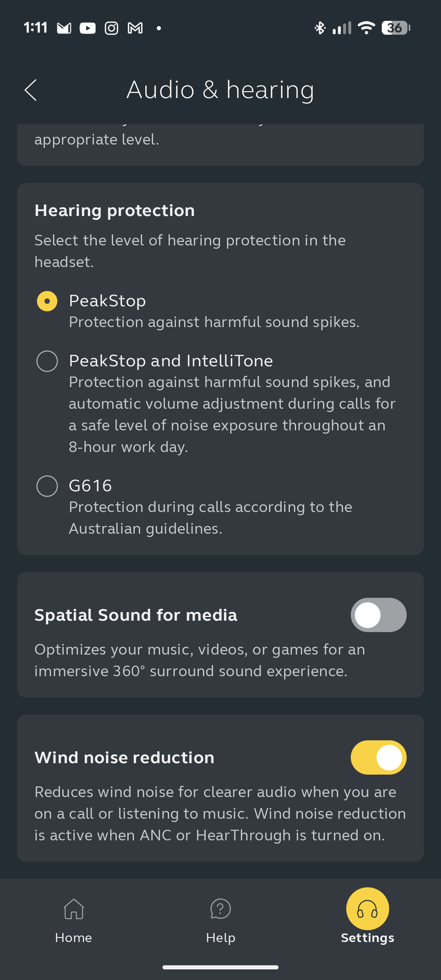
Task: Select the PeakStop radio button
Action: coord(47,301)
